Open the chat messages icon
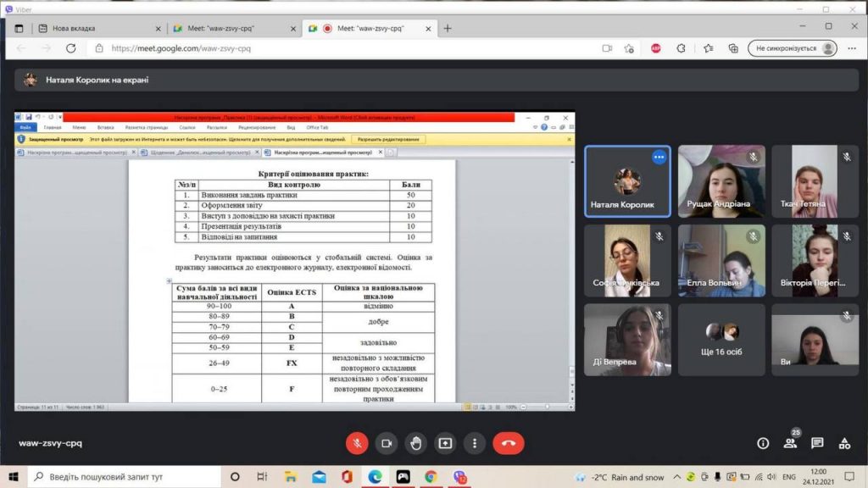 click(x=817, y=443)
